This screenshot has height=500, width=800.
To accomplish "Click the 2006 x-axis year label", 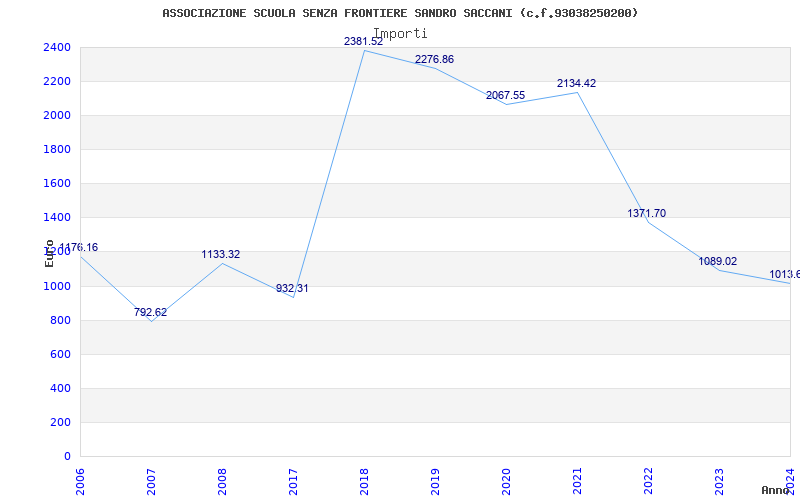I will pyautogui.click(x=80, y=481).
